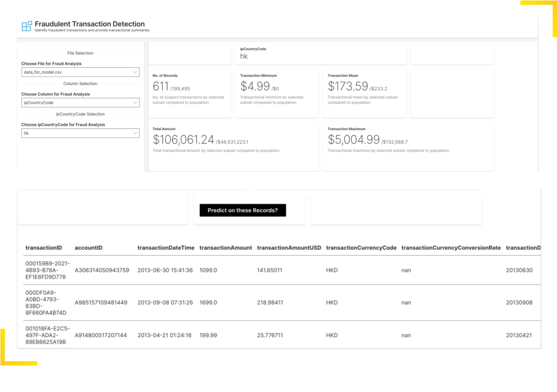Click the transactionAmountUSD column header
Screen dimensions: 557x392
tap(289, 248)
